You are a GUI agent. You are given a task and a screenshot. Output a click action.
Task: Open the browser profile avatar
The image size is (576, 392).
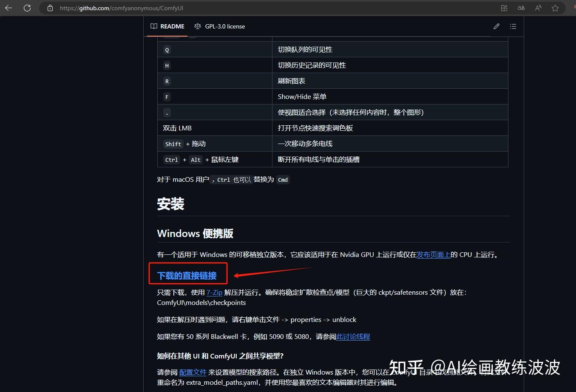pyautogui.click(x=573, y=8)
